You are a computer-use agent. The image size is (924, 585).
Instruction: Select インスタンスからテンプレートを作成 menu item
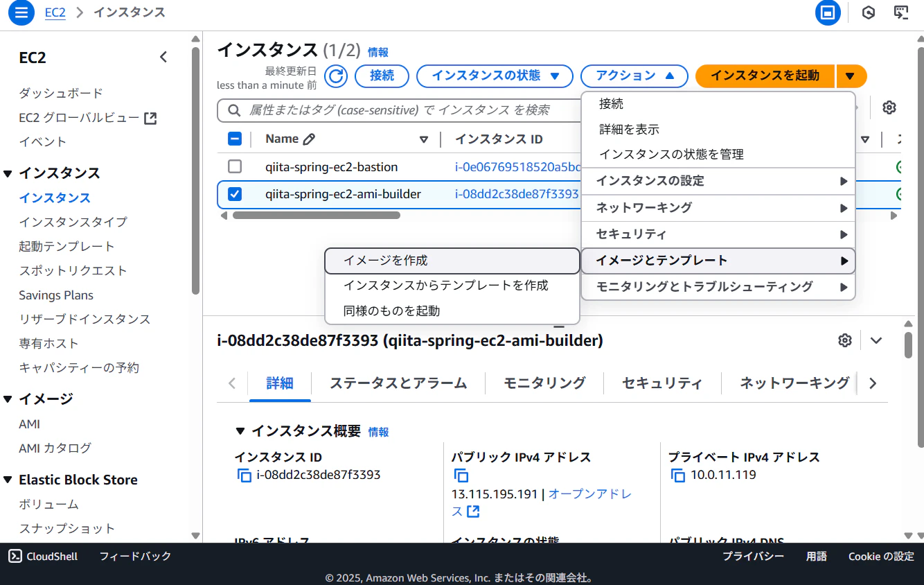(x=452, y=286)
